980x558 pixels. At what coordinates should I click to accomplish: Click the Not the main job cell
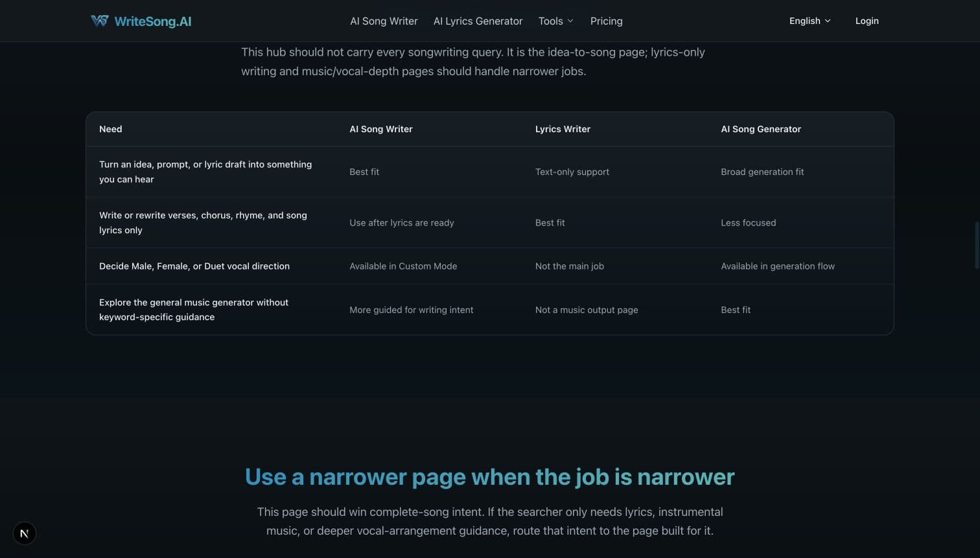[570, 266]
